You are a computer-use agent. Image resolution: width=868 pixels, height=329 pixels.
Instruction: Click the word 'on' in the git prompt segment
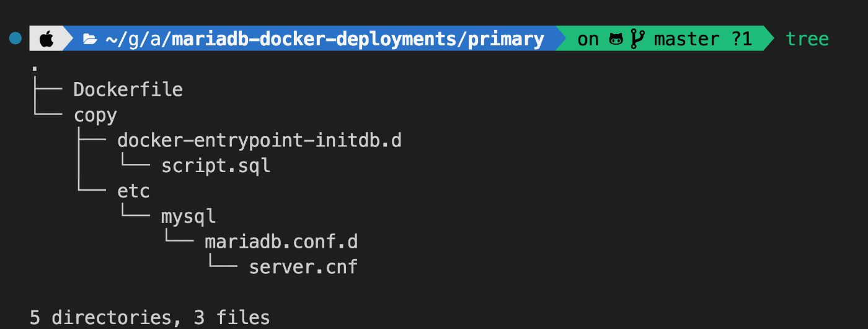[588, 40]
